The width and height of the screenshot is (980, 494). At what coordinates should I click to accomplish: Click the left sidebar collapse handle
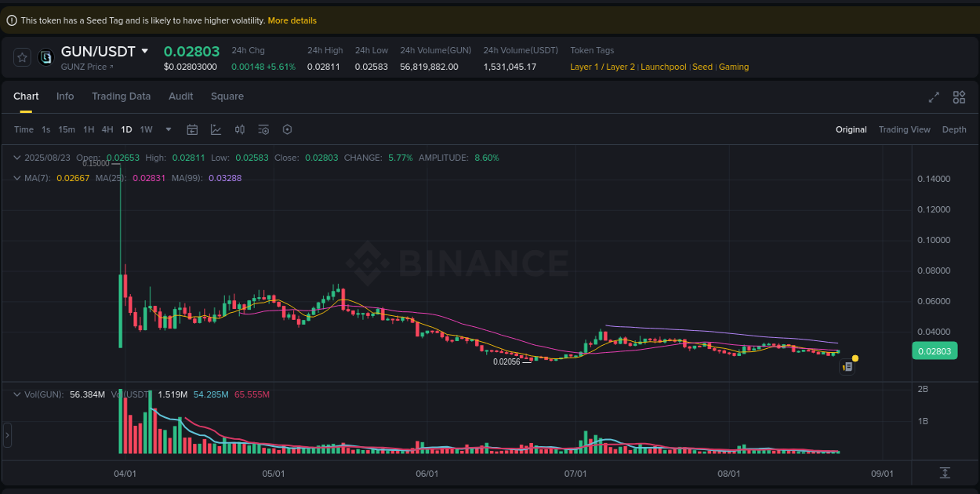6,435
